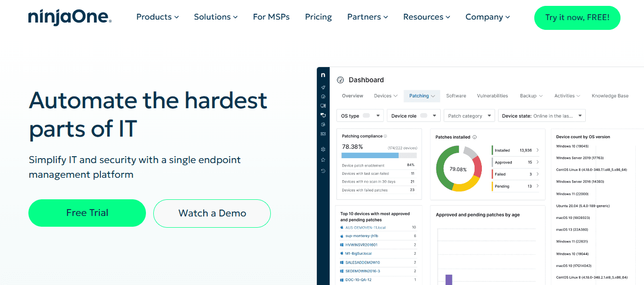Open the Products menu
644x285 pixels.
click(x=158, y=17)
